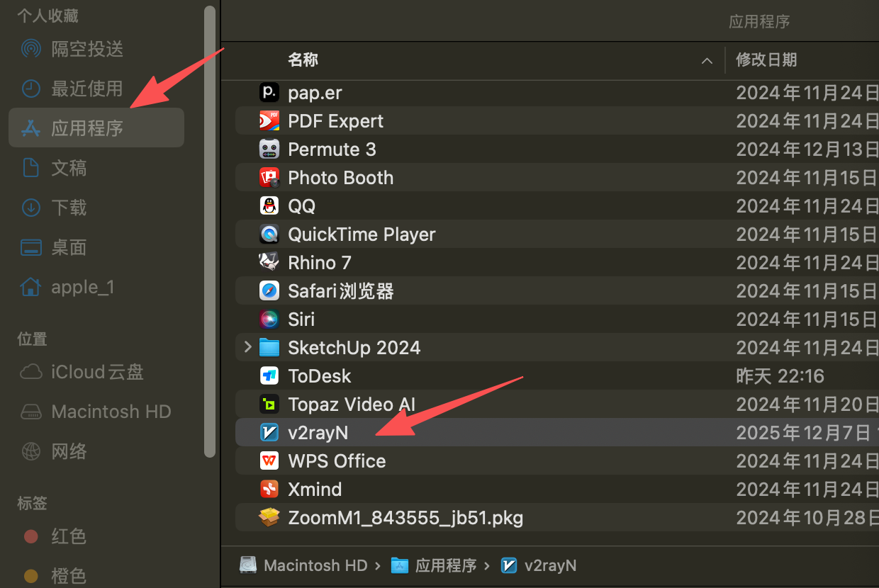Click the Rhino 7 app icon
This screenshot has height=588, width=879.
269,262
